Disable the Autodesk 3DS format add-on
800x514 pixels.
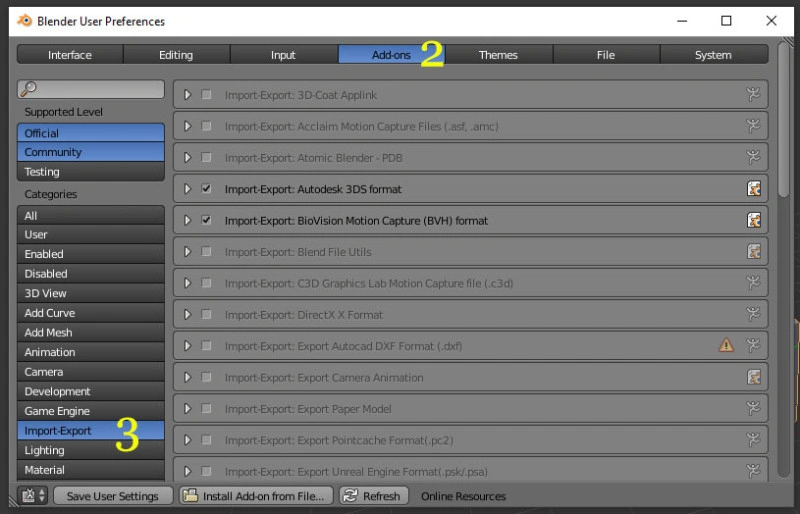pyautogui.click(x=206, y=188)
